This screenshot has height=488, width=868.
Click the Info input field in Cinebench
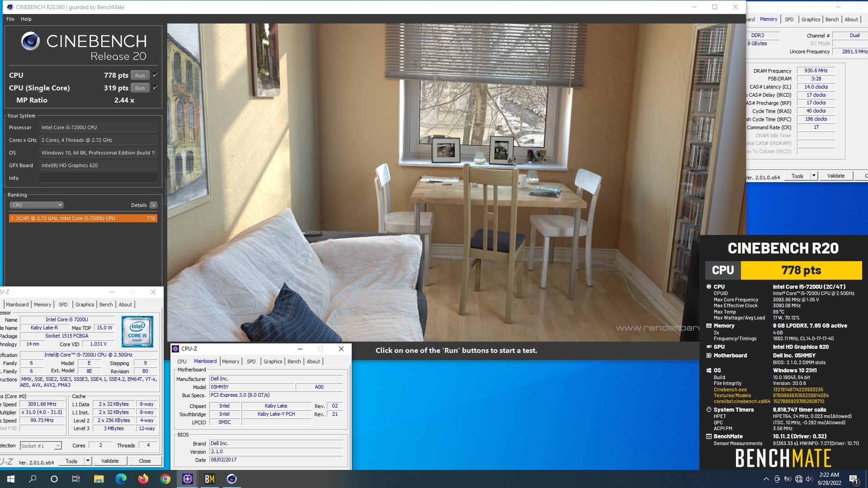pyautogui.click(x=98, y=178)
